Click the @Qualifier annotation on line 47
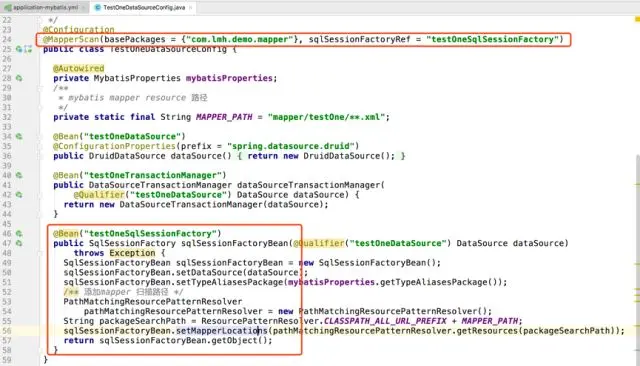Image resolution: width=640 pixels, height=366 pixels. pos(319,243)
